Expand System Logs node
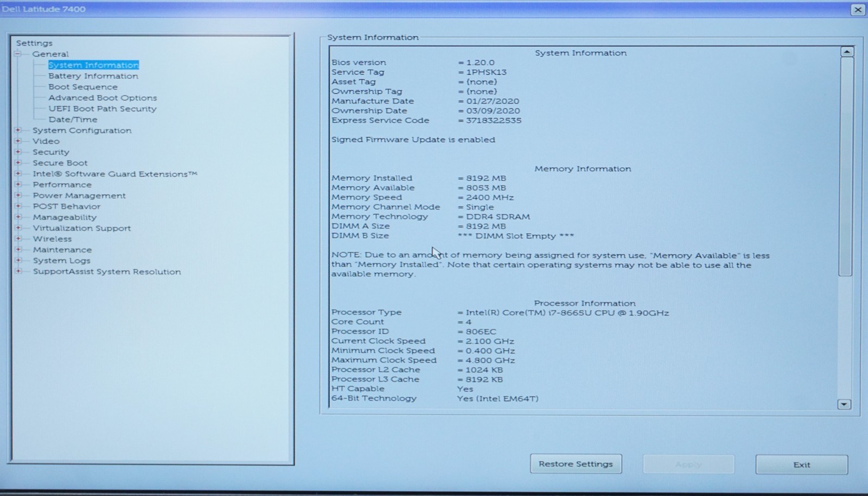Screen dimensions: 868x496 point(18,260)
